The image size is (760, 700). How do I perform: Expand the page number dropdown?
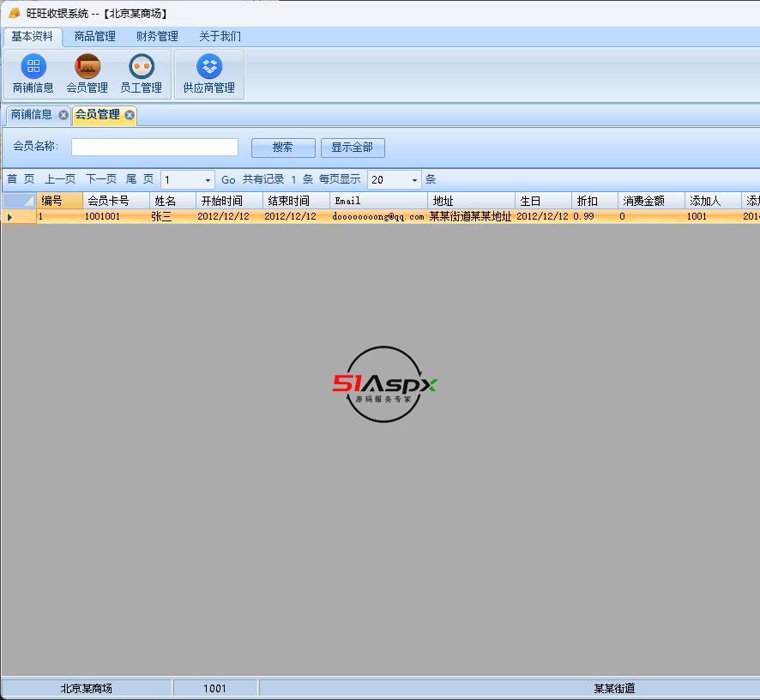(208, 180)
